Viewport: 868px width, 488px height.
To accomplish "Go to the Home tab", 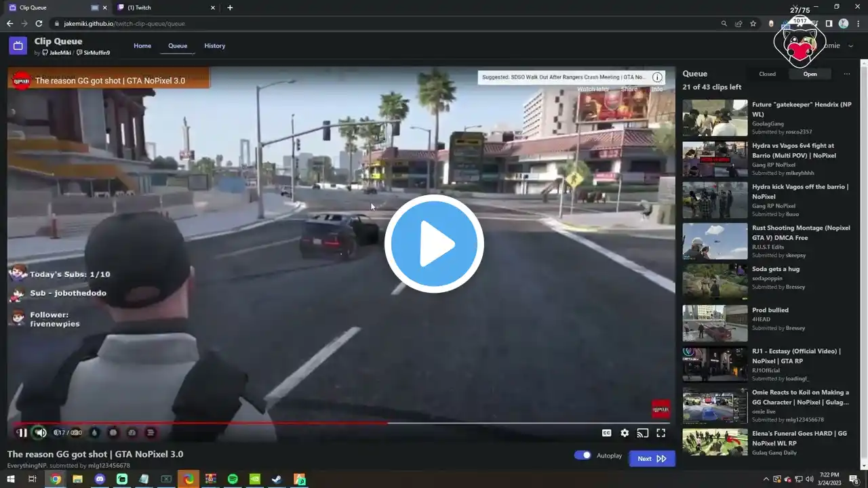I will click(x=142, y=46).
